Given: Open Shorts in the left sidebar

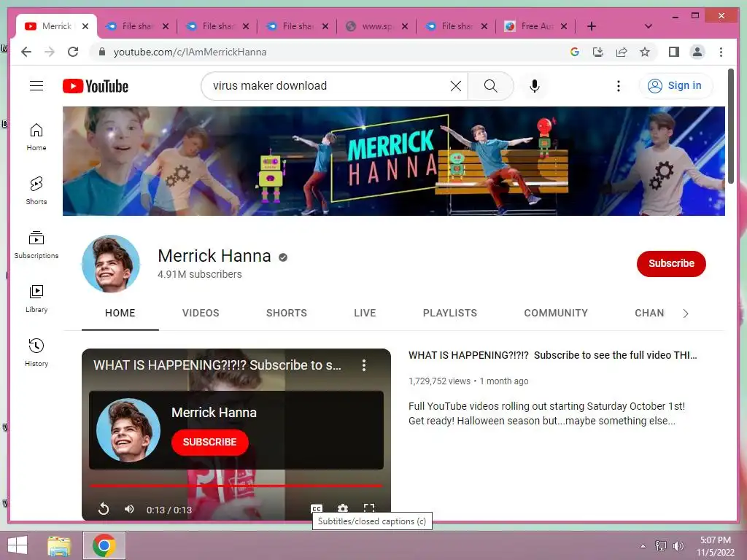Looking at the screenshot, I should point(36,190).
